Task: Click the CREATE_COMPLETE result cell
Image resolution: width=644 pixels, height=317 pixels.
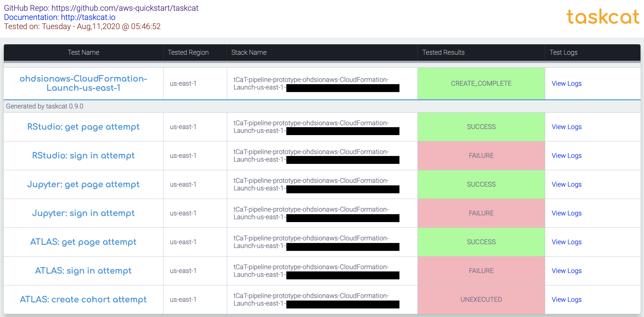Action: coord(481,84)
